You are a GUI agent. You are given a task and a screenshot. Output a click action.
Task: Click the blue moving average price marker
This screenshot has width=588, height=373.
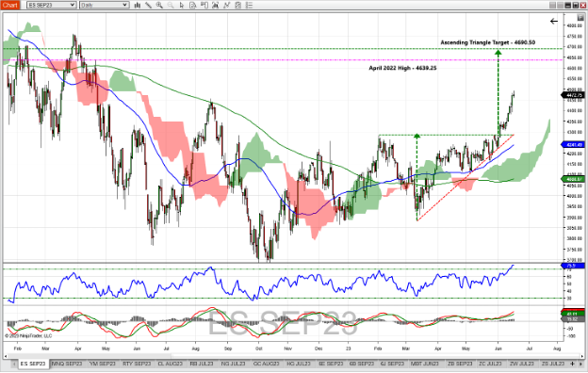point(573,144)
